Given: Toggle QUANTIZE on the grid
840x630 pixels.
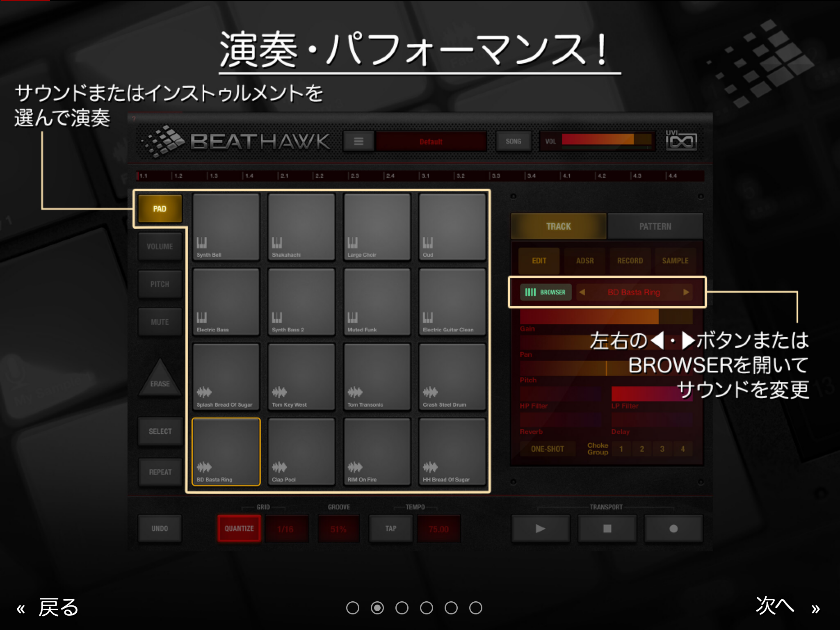Looking at the screenshot, I should [x=239, y=529].
